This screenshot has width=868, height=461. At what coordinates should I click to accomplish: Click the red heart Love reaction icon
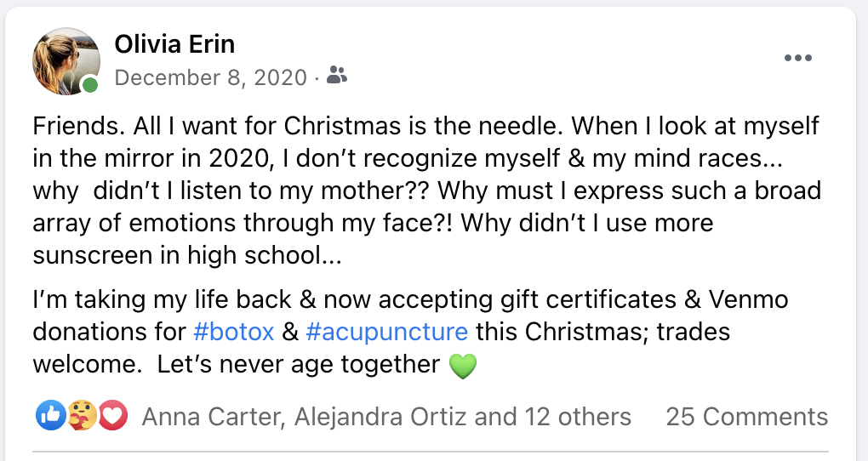click(113, 416)
